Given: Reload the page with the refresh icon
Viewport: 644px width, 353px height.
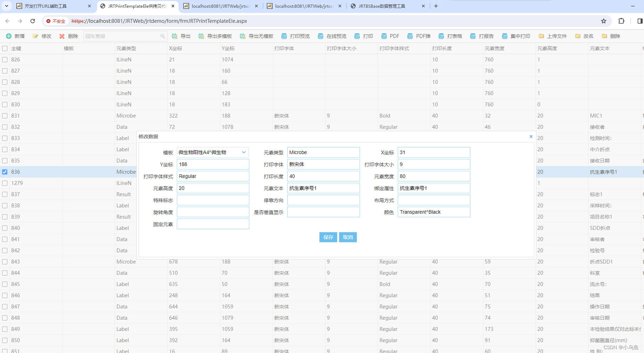Looking at the screenshot, I should tap(33, 21).
